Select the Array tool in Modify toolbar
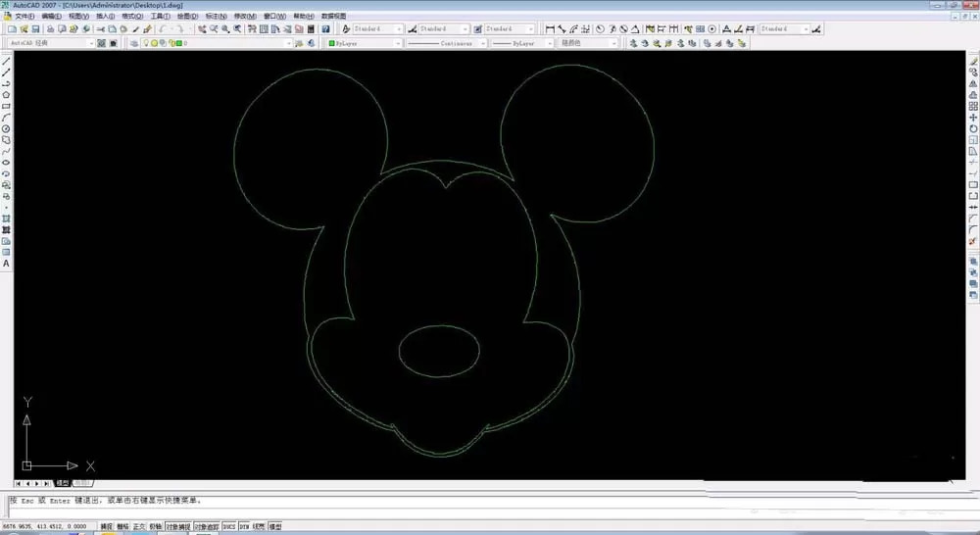This screenshot has width=980, height=535. (x=973, y=106)
